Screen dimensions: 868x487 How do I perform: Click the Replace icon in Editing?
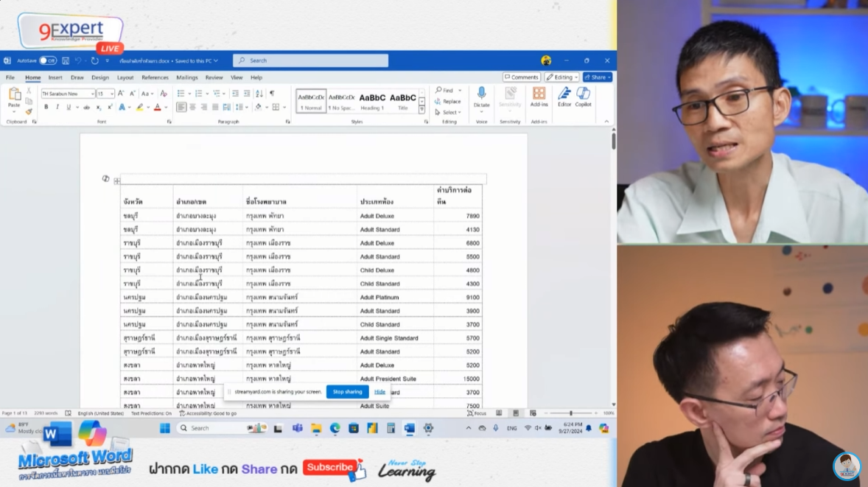[x=448, y=102]
